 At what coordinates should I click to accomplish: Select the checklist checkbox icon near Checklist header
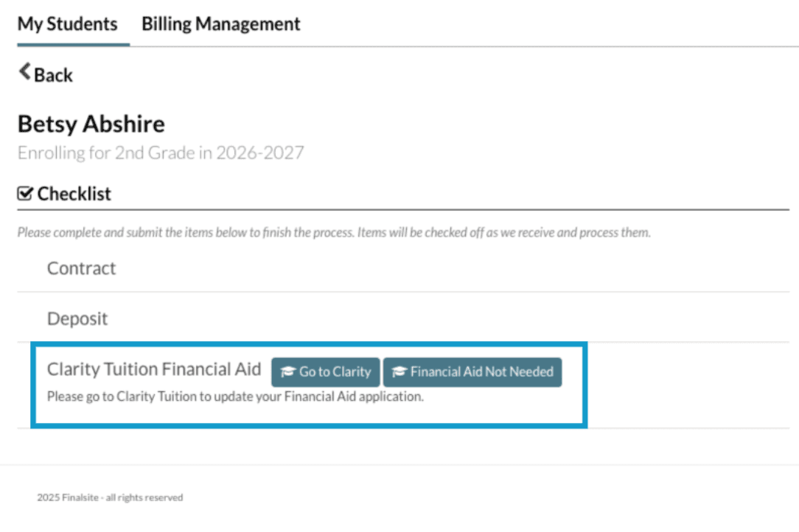pos(24,193)
